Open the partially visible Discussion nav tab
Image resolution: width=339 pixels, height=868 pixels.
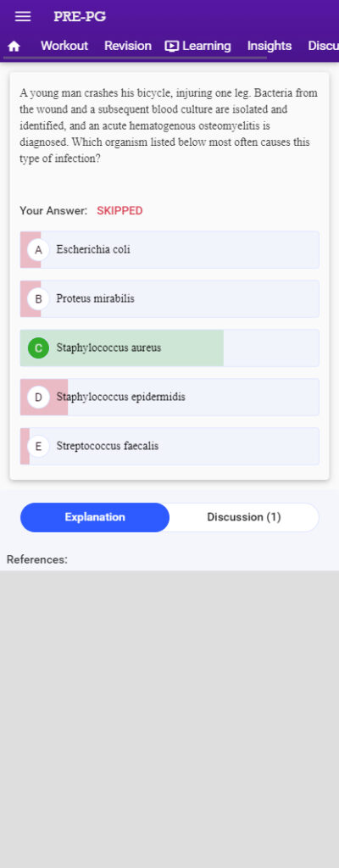tap(324, 46)
